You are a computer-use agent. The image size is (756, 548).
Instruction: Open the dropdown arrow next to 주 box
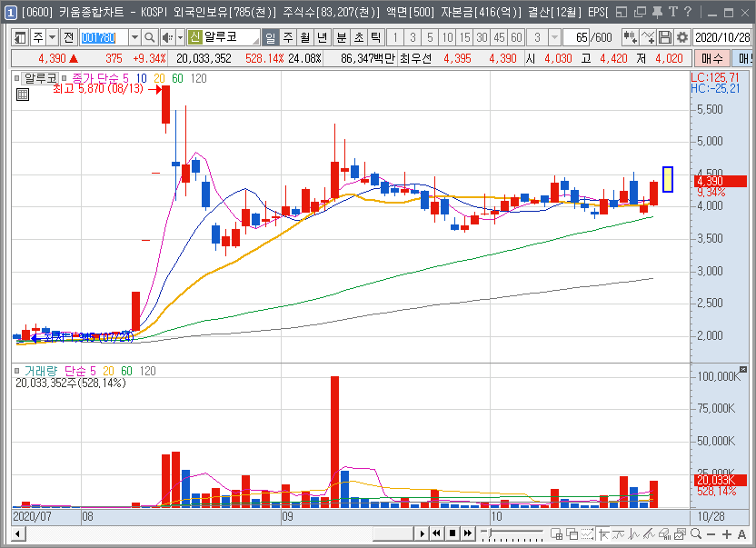52,37
